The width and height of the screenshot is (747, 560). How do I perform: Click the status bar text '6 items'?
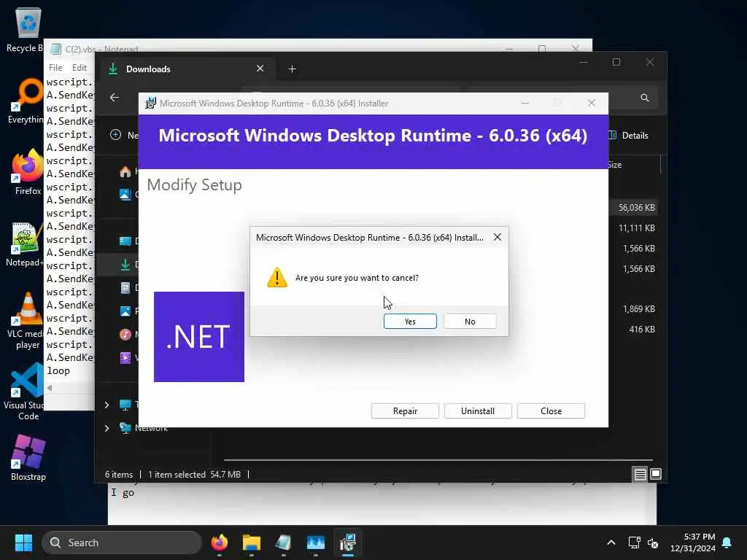tap(119, 474)
